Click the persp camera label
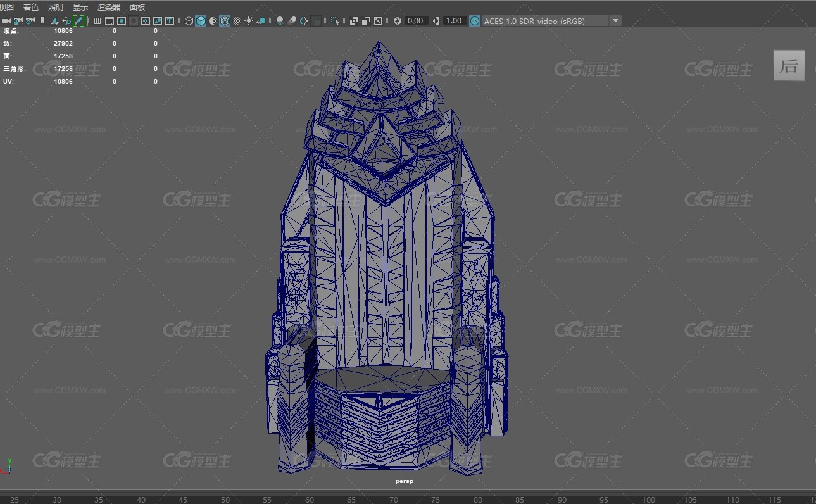The height and width of the screenshot is (504, 816). [405, 481]
